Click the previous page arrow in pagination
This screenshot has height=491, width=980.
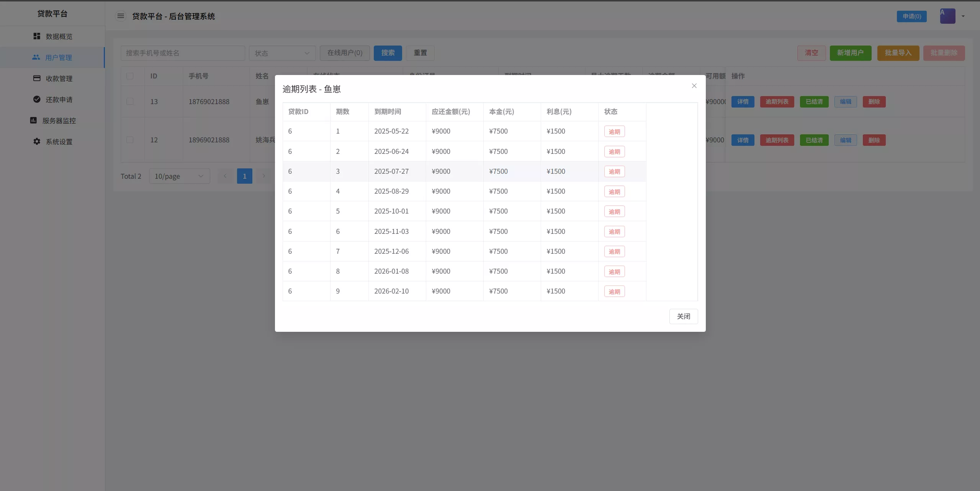click(225, 176)
